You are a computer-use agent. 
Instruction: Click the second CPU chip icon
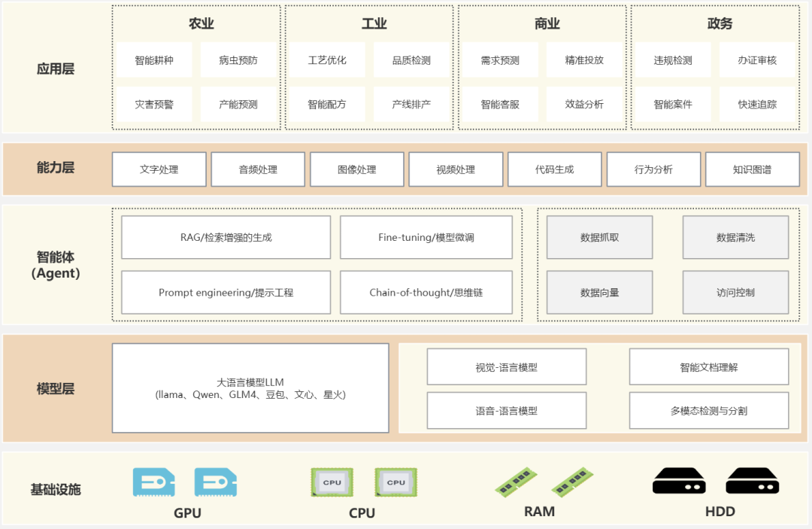tap(395, 482)
